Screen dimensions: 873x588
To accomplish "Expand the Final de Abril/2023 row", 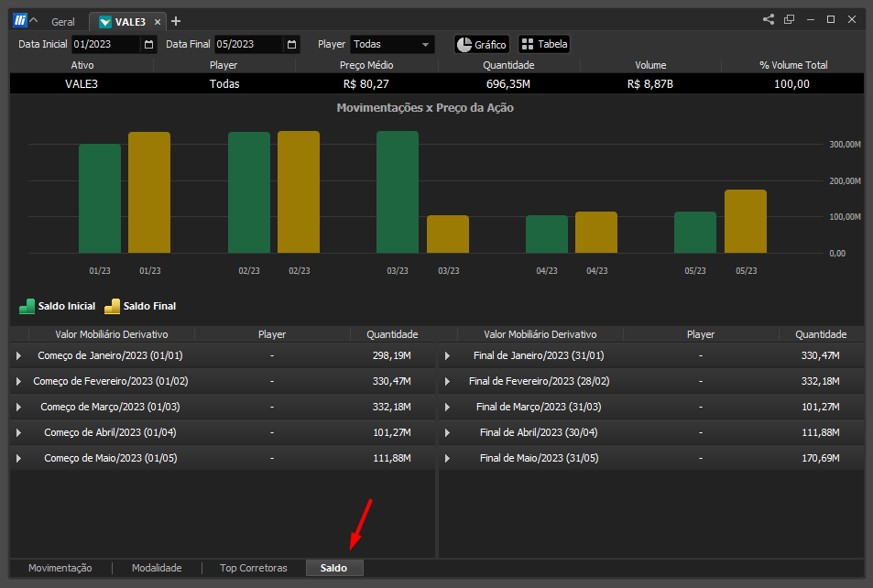I will pos(447,432).
